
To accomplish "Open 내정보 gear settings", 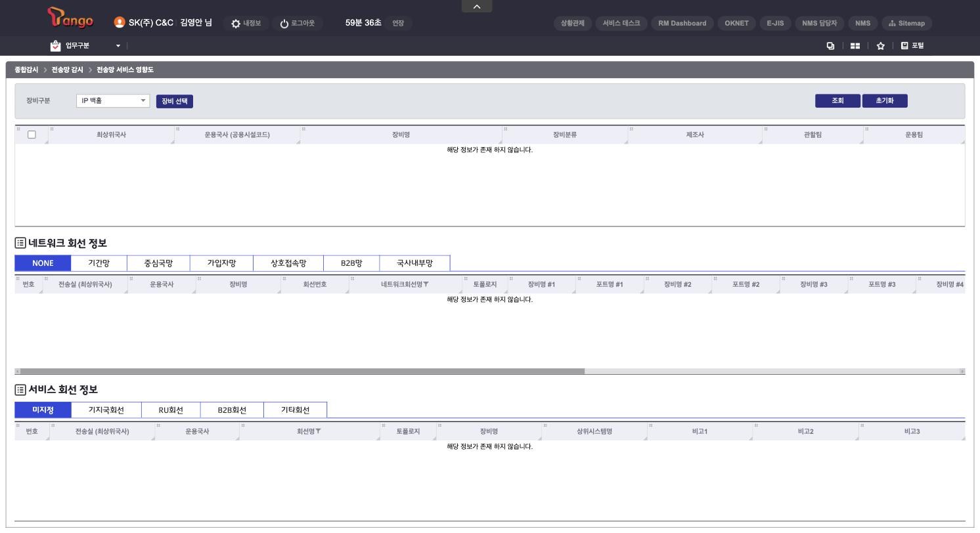I will coord(246,23).
